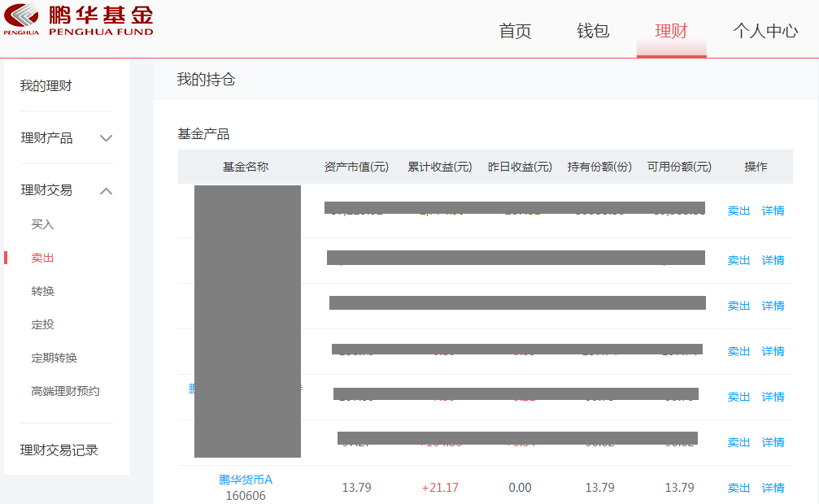
Task: Open 定投 in the sidebar
Action: pos(42,325)
